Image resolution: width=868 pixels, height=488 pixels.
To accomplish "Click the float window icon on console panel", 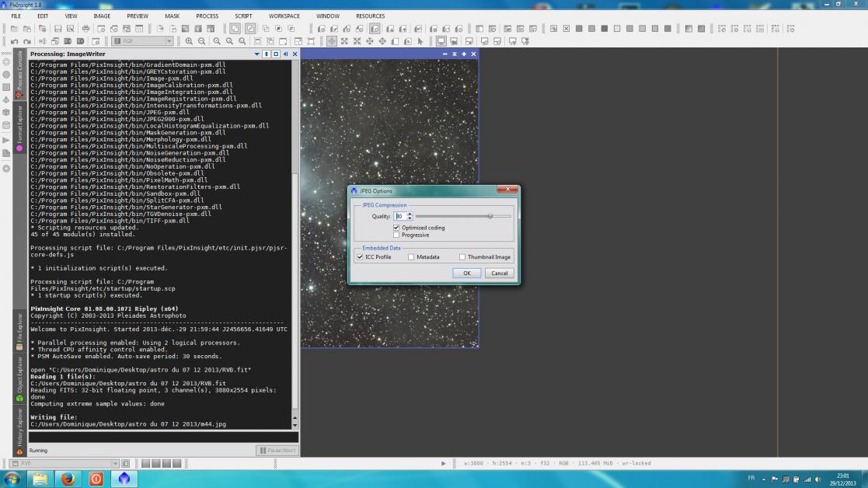I will point(276,54).
